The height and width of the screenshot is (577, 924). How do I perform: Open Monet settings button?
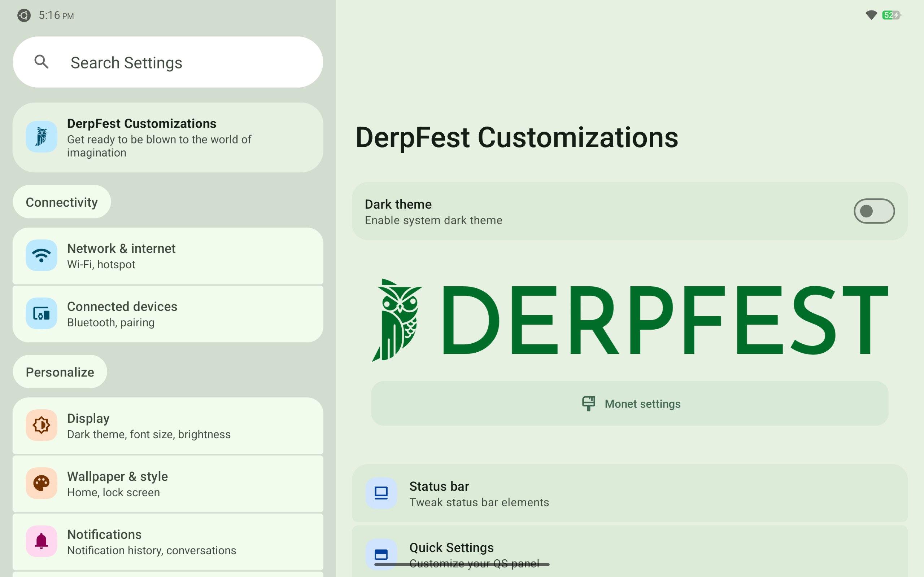[629, 404]
